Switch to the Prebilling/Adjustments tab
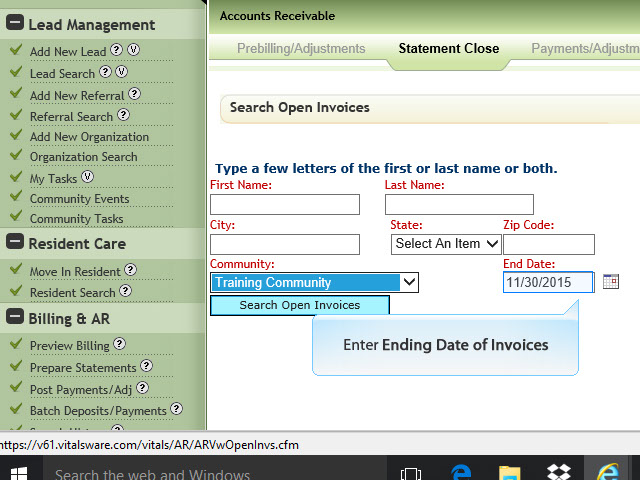This screenshot has width=640, height=480. (x=301, y=48)
